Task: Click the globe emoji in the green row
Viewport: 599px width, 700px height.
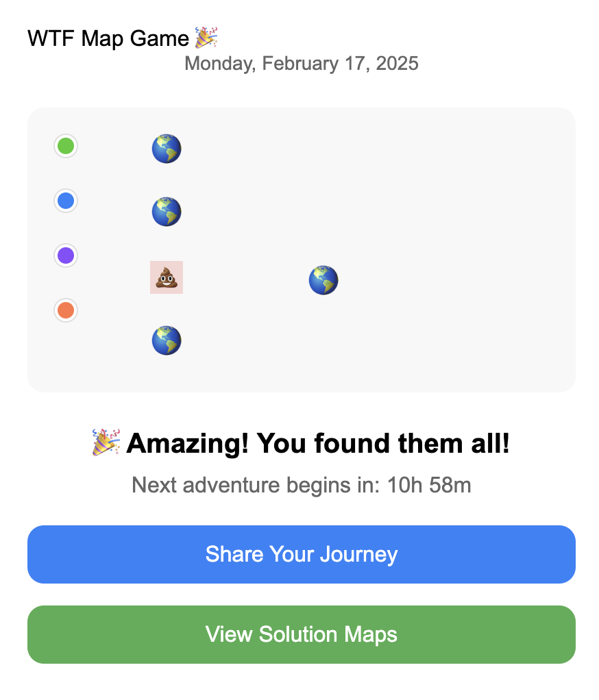Action: [x=166, y=149]
